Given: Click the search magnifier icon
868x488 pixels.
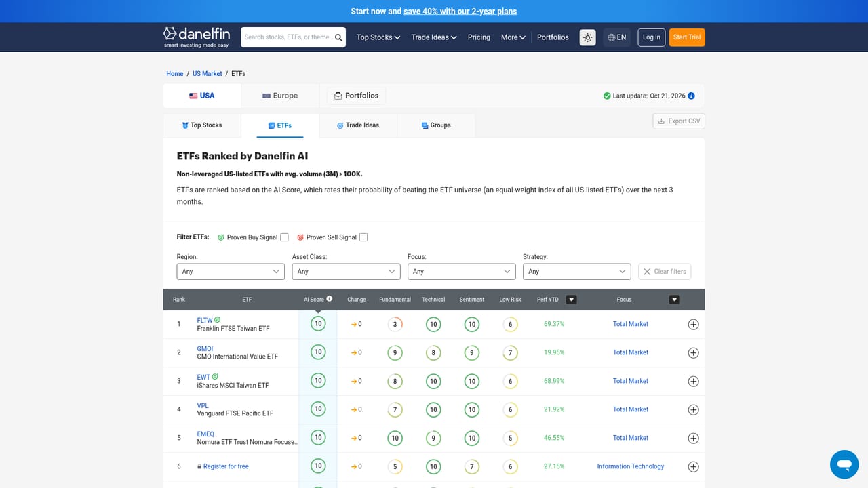Looking at the screenshot, I should 338,37.
